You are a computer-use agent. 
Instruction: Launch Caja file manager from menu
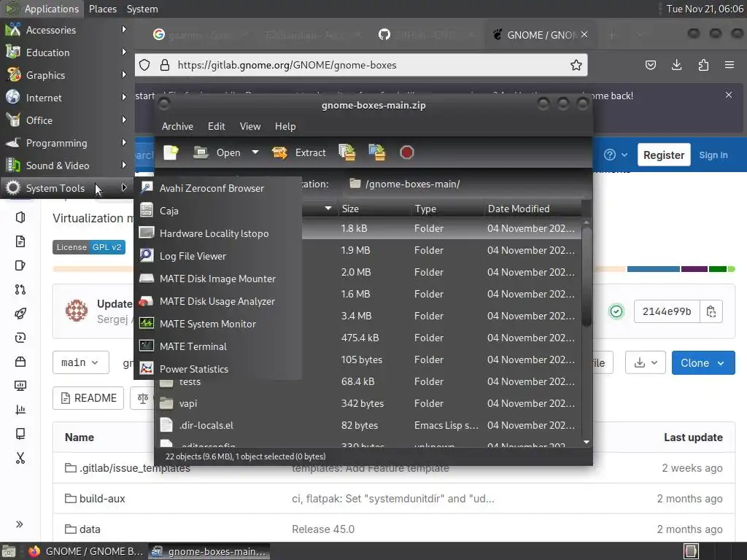tap(217, 211)
